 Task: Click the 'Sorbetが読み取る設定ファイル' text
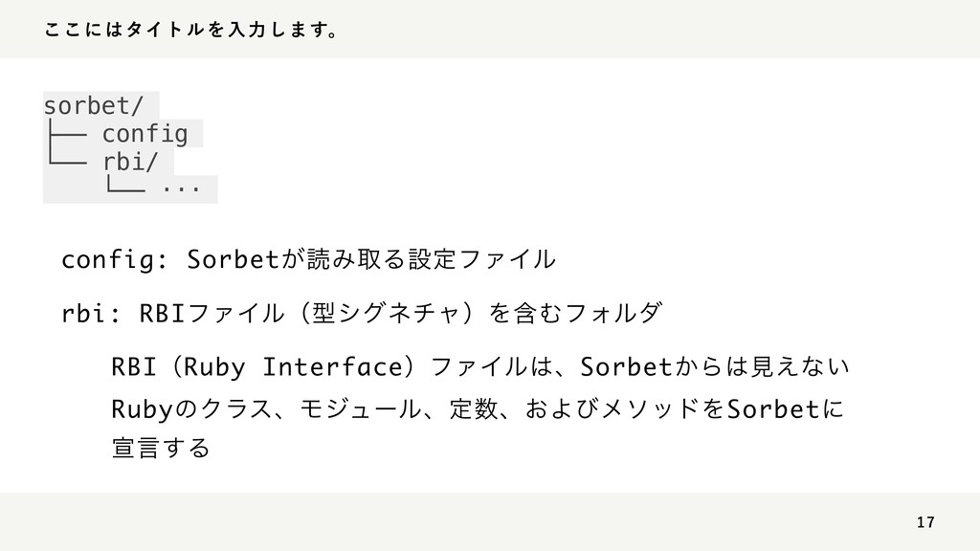(371, 258)
